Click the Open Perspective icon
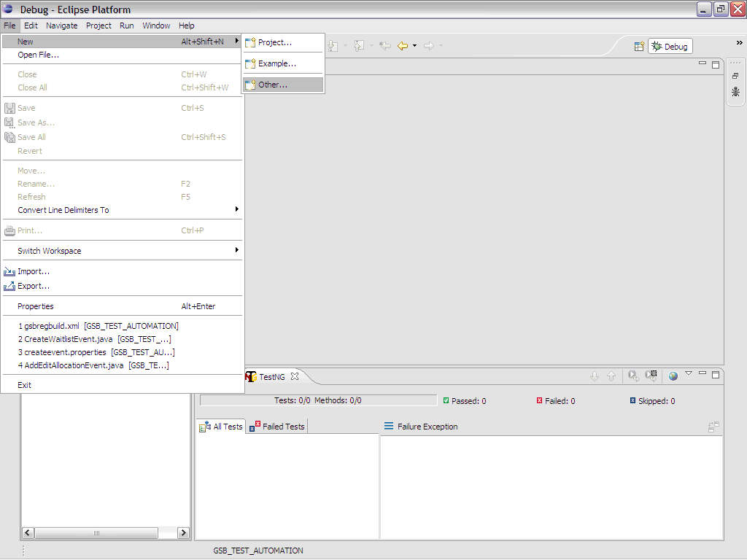 639,46
